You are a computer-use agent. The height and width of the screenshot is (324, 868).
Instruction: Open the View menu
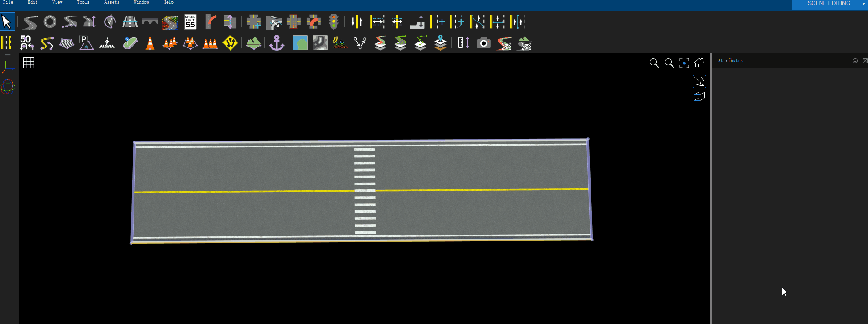57,2
